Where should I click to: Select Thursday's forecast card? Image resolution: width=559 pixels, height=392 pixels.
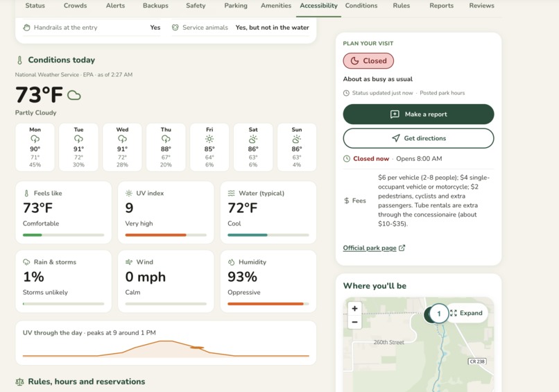coord(166,147)
